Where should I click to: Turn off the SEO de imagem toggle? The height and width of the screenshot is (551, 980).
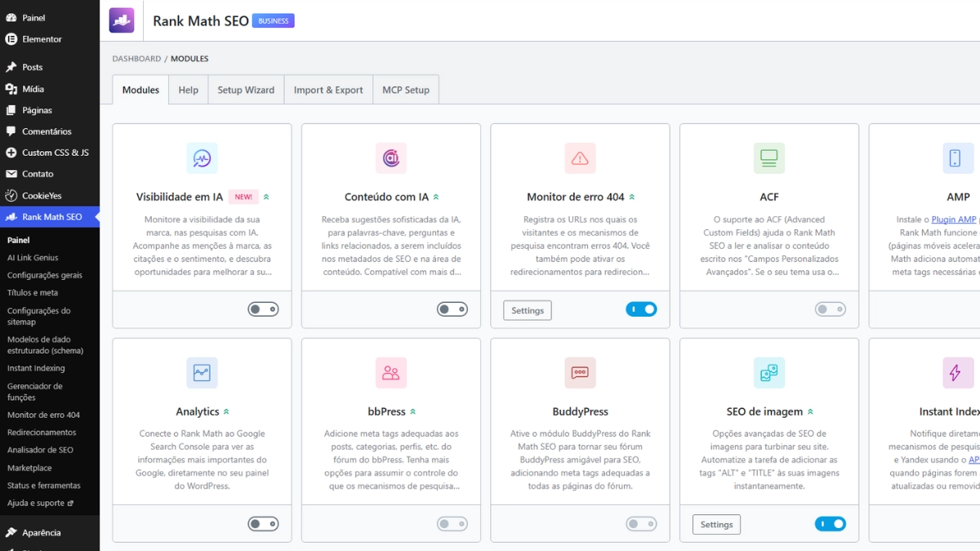(831, 524)
